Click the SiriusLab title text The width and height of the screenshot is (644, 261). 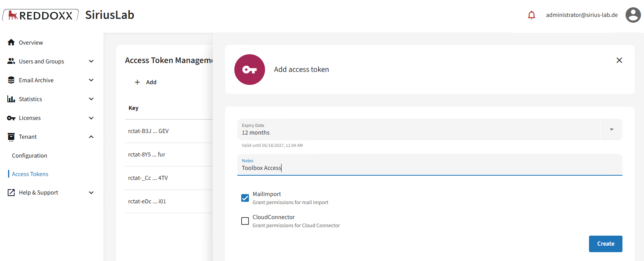[x=110, y=15]
